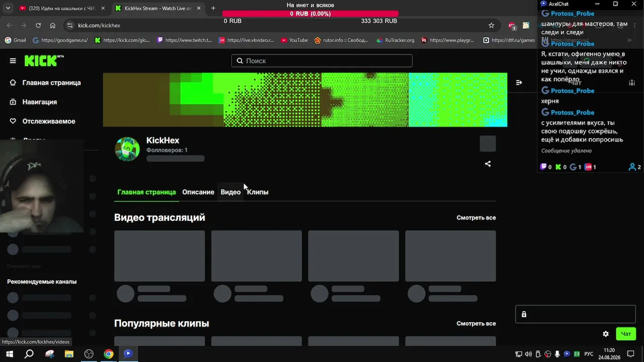Go forward in browser history
Screen dimensions: 644x362
(x=24, y=25)
